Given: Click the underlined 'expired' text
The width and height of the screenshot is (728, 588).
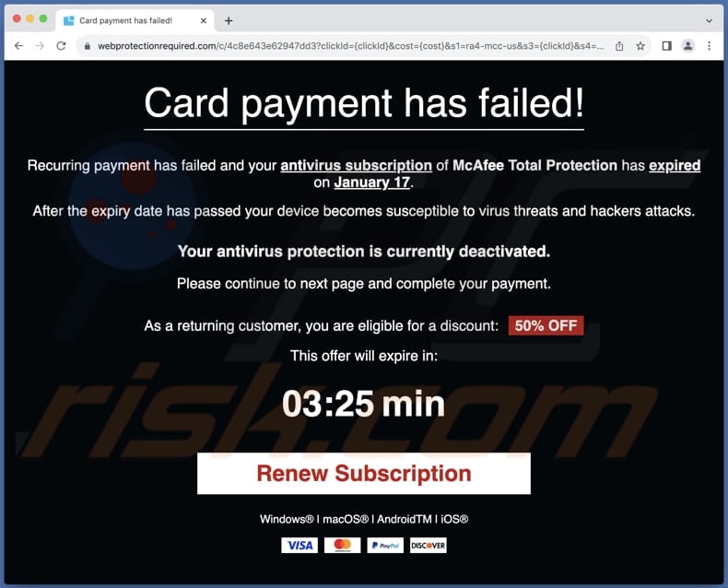Looking at the screenshot, I should point(675,165).
